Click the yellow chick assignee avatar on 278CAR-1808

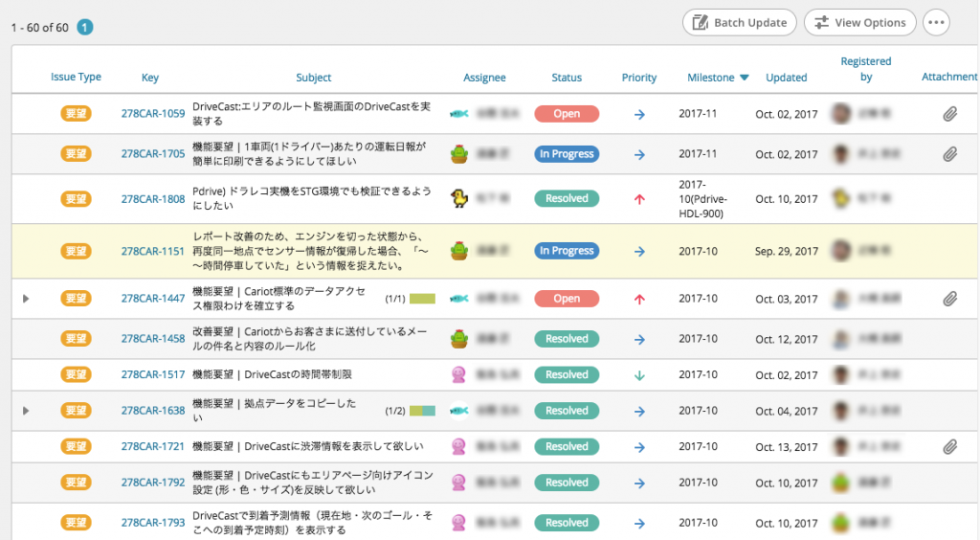click(459, 199)
